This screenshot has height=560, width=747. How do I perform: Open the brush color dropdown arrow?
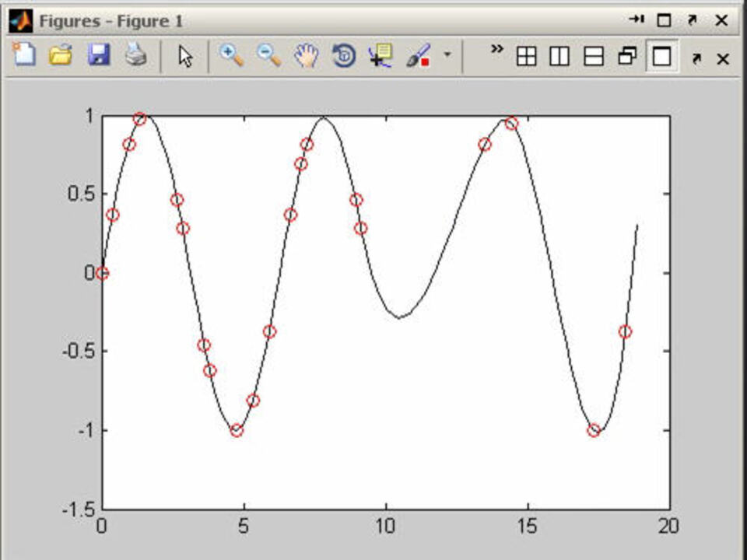[447, 55]
